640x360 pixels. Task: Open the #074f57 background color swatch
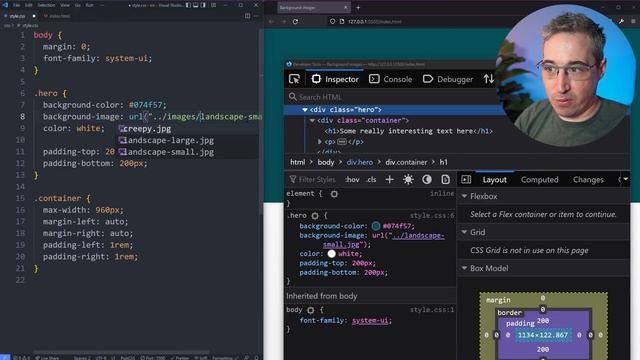[x=376, y=226]
